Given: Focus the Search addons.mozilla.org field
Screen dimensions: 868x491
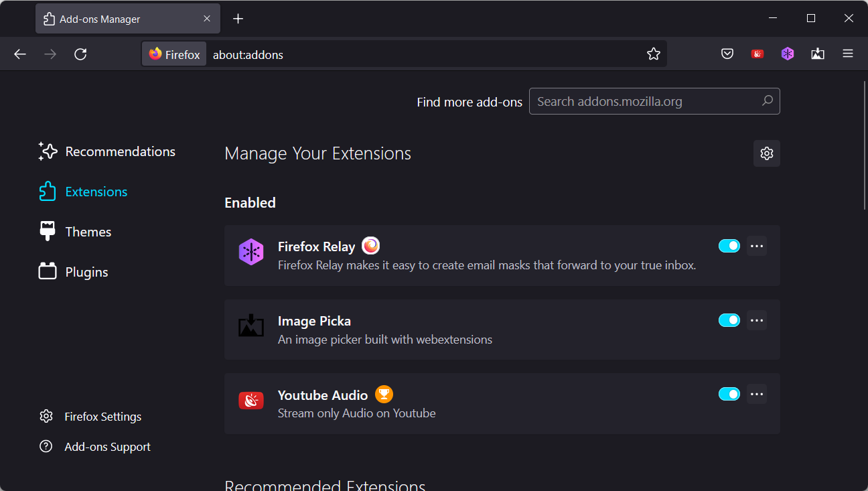Looking at the screenshot, I should pos(646,101).
